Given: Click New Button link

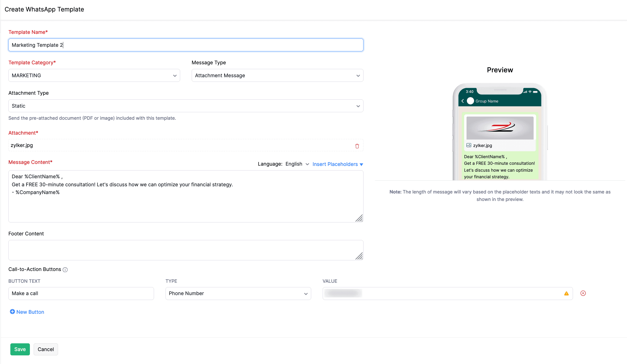Looking at the screenshot, I should click(30, 312).
